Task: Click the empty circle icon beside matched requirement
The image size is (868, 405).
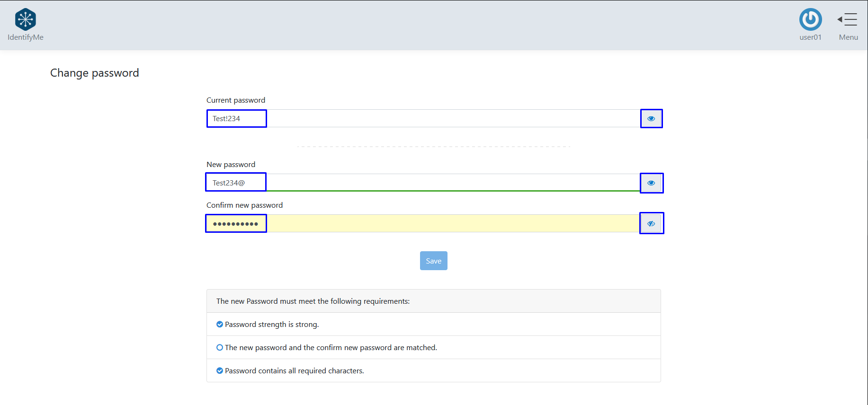Action: click(x=220, y=348)
